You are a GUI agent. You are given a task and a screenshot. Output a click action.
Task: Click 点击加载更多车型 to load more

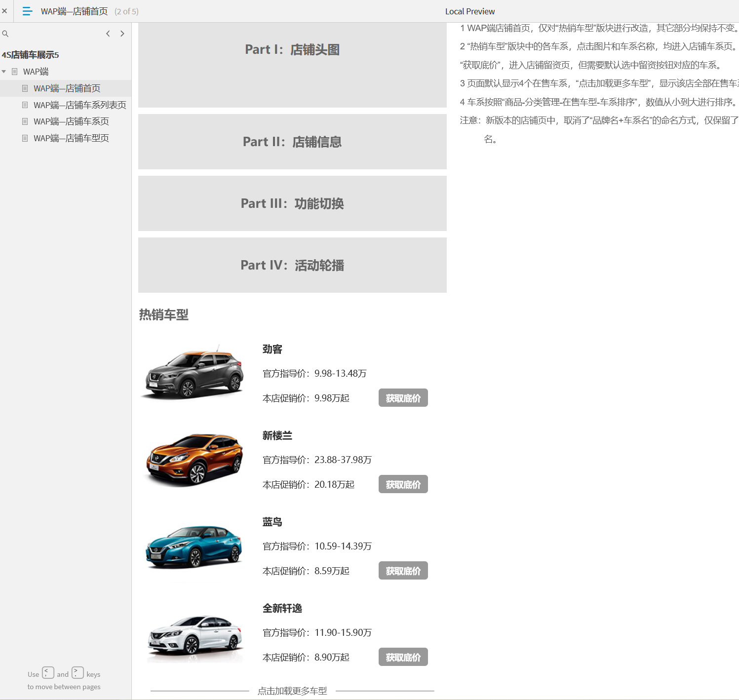tap(292, 691)
